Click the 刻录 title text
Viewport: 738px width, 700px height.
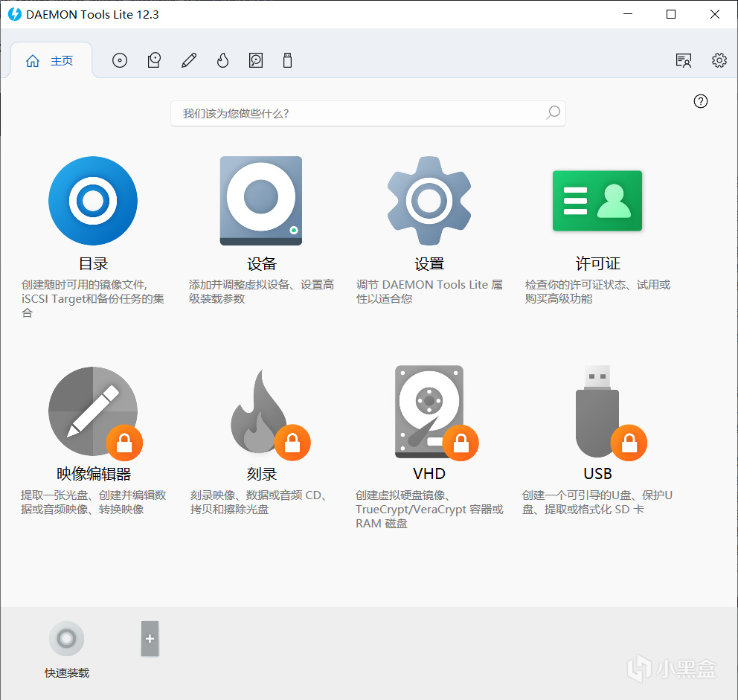(262, 474)
